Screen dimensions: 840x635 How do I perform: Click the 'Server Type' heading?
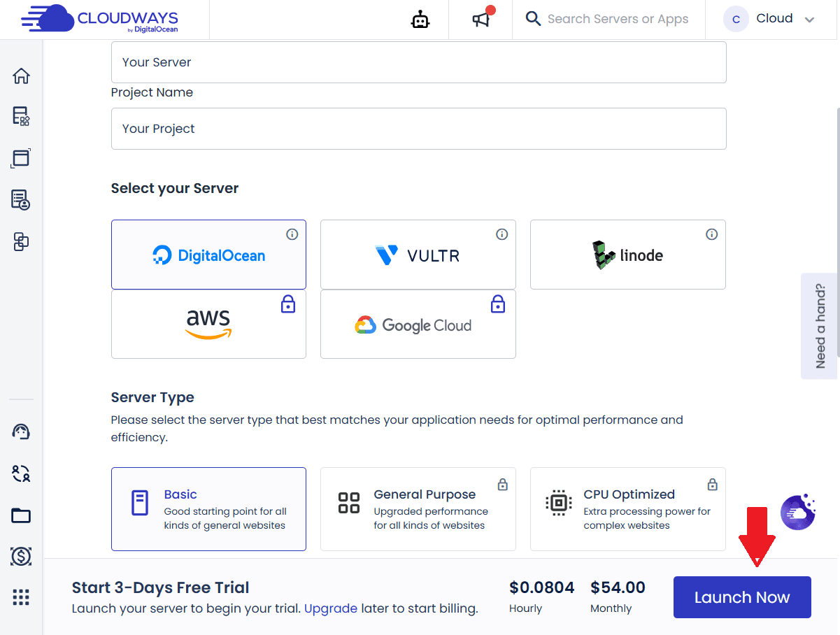tap(152, 397)
